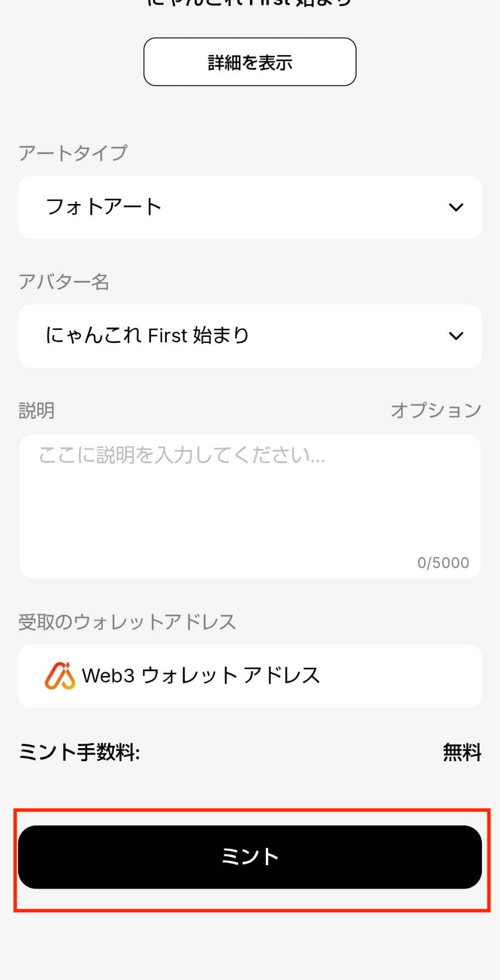Focus the 説明 description text area
500x980 pixels.
click(x=250, y=506)
